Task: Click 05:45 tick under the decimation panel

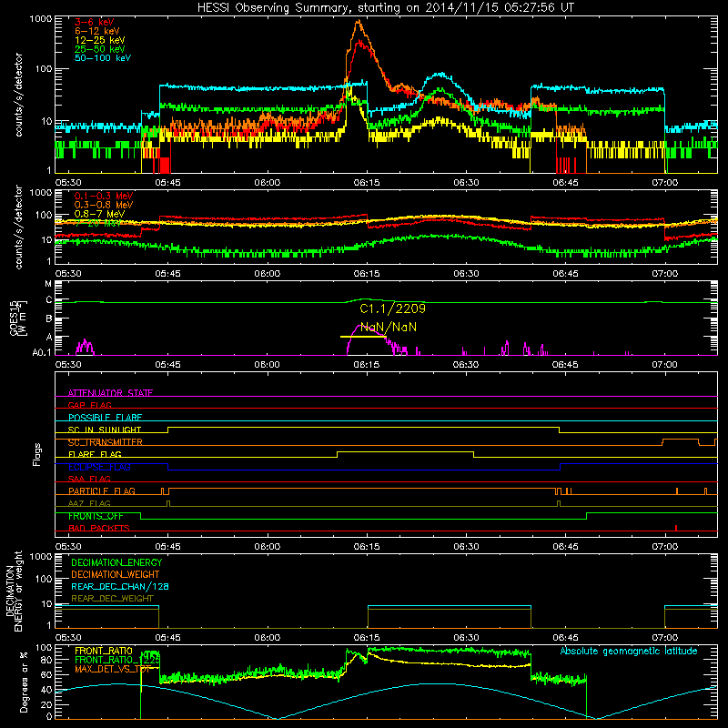Action: (x=168, y=638)
